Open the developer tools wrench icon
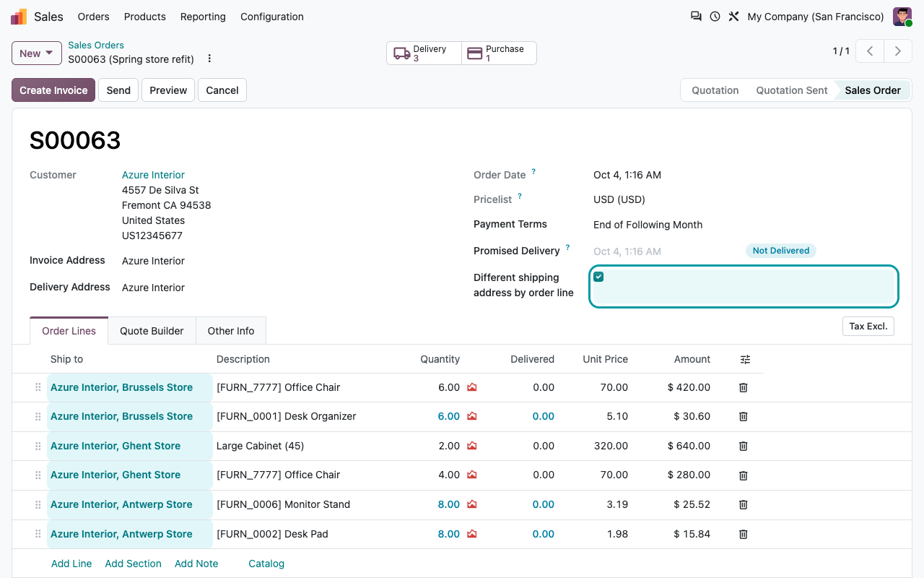 (733, 17)
